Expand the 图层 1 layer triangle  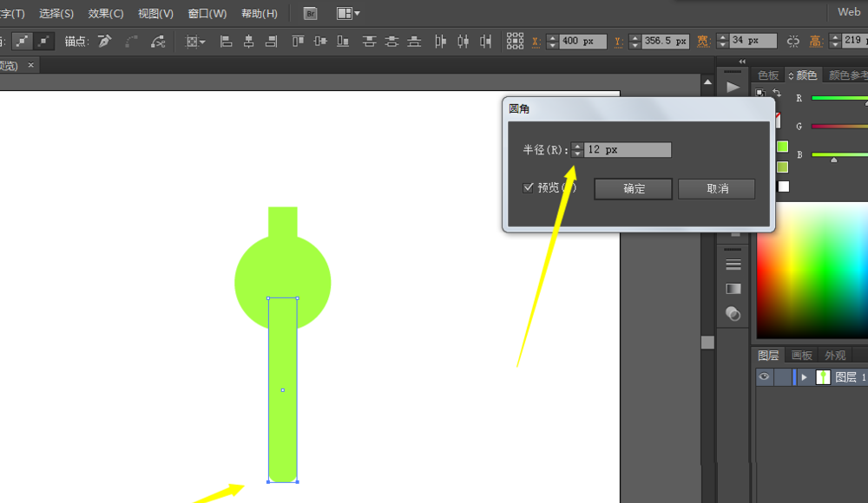point(805,377)
